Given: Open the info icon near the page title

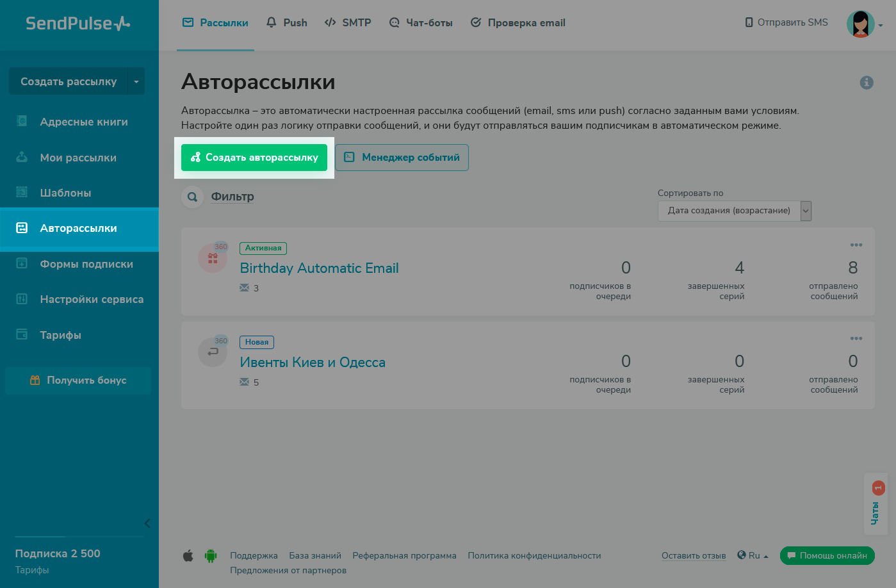Looking at the screenshot, I should tap(867, 83).
